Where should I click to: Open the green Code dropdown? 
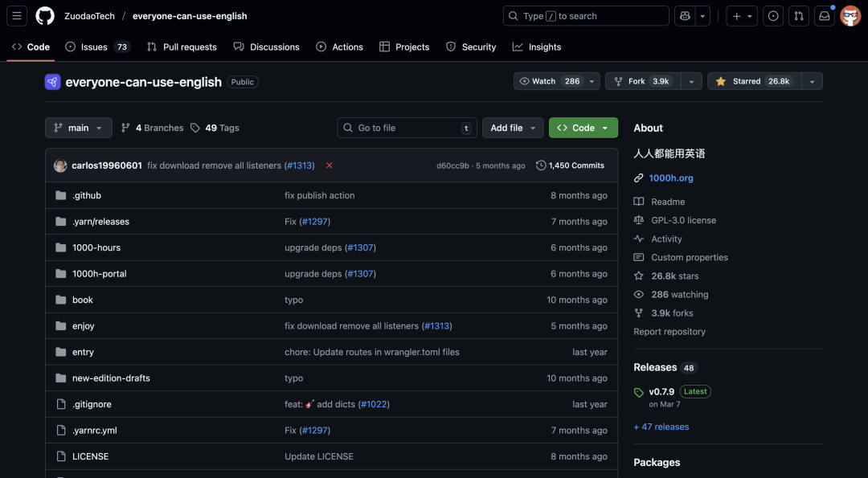click(583, 128)
